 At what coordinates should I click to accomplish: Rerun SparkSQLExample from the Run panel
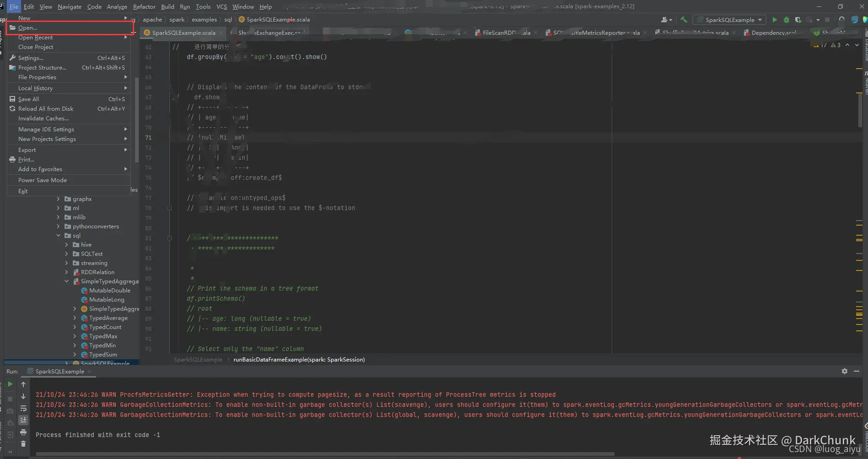(10, 384)
